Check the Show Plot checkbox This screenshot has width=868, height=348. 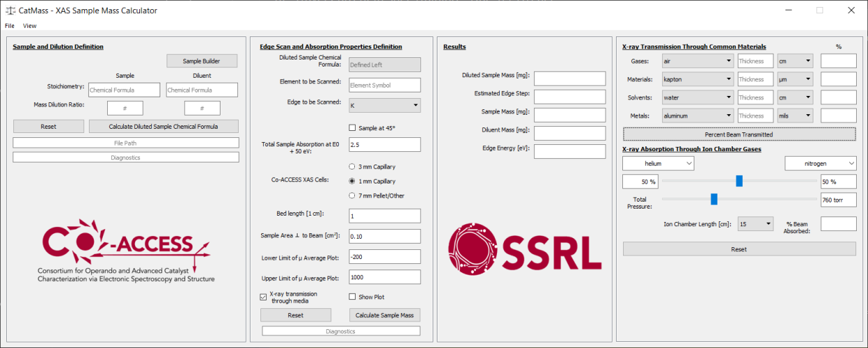point(352,297)
